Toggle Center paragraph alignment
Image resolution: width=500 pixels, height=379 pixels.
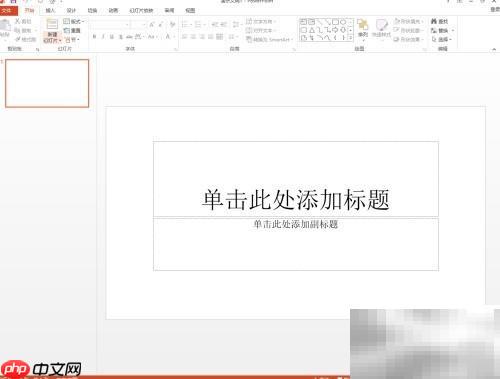(x=193, y=37)
